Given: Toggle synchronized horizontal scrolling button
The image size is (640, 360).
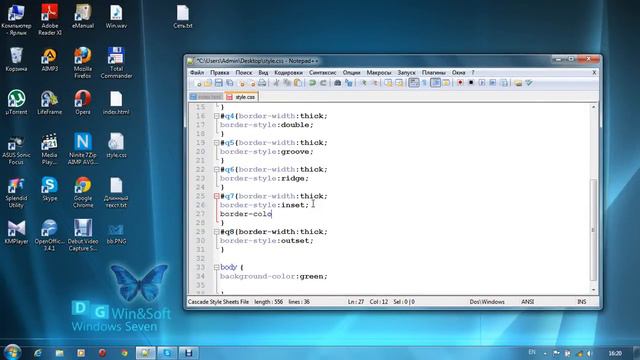Looking at the screenshot, I should (399, 83).
